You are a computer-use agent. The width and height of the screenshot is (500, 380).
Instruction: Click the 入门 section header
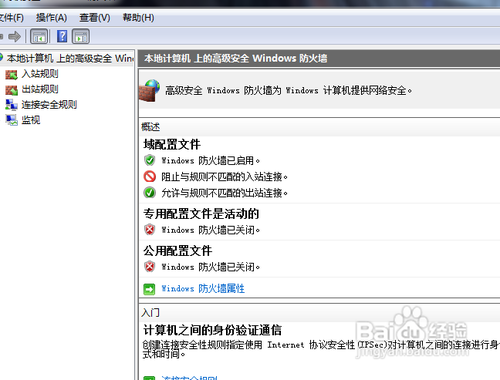tap(150, 312)
